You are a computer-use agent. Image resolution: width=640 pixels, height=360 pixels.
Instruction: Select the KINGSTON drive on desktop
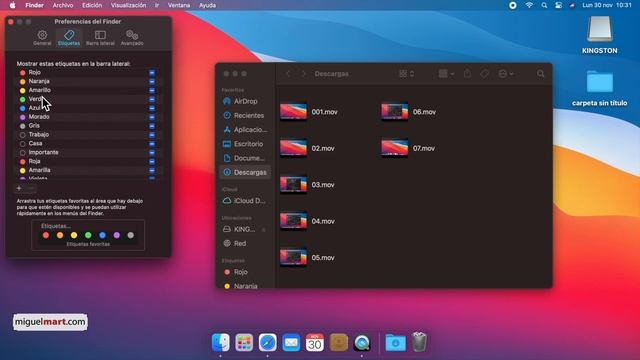click(x=600, y=35)
